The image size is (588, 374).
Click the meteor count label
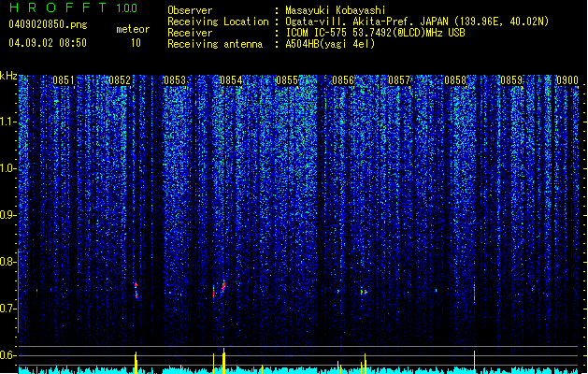(x=133, y=29)
